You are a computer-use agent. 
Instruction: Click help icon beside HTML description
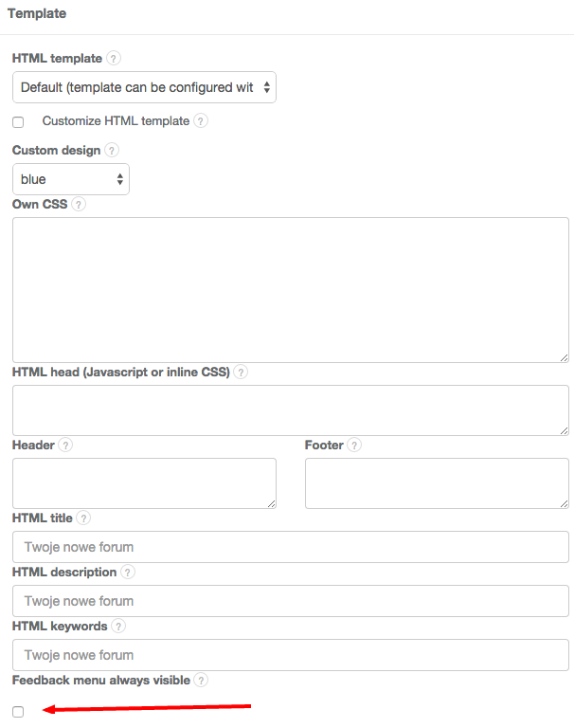[128, 573]
